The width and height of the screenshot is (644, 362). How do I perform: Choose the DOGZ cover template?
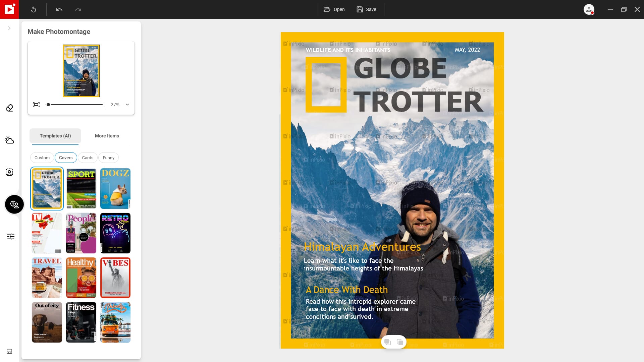pos(115,188)
